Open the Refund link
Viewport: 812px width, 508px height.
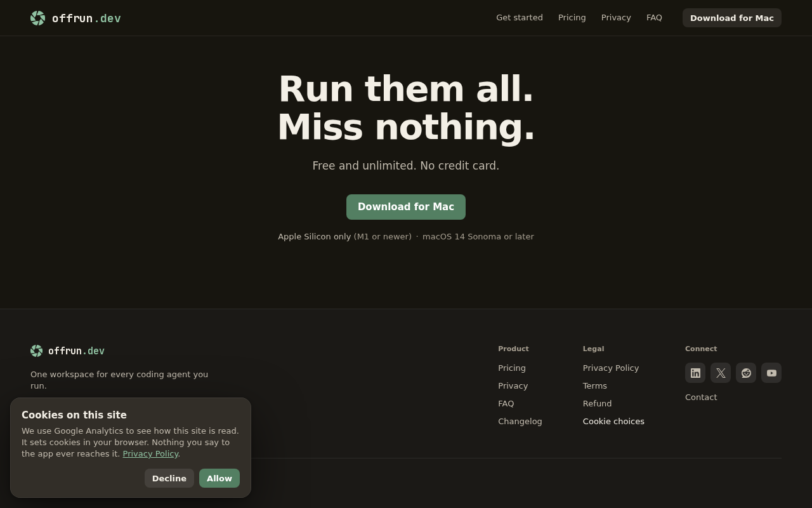point(598,403)
